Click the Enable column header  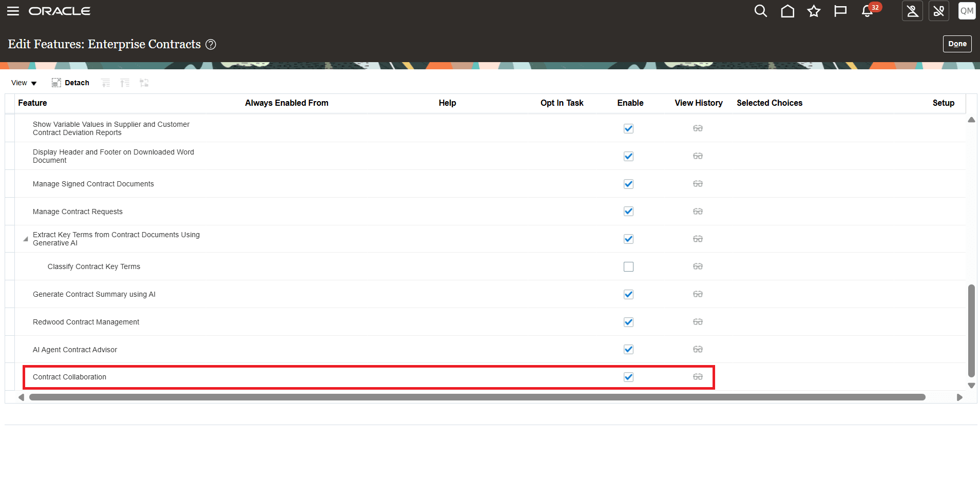click(630, 103)
